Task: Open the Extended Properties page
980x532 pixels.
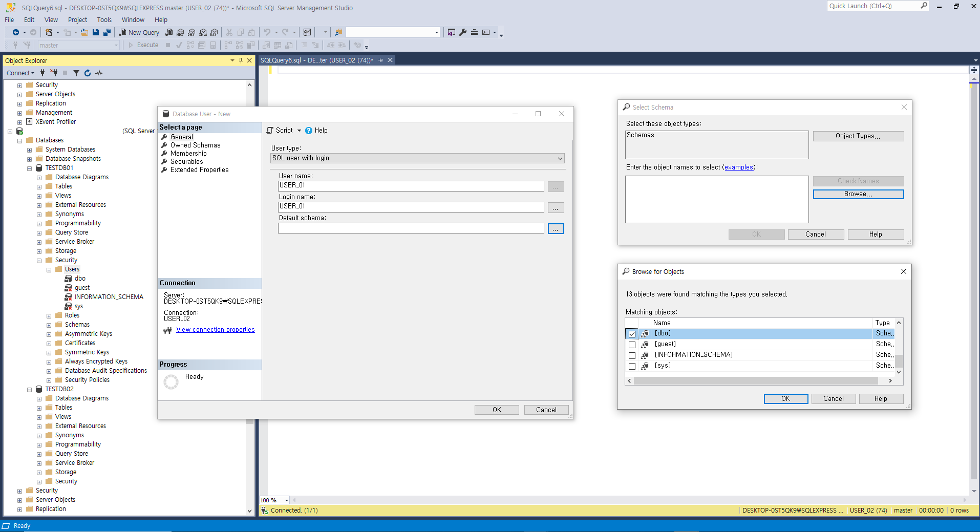Action: click(199, 170)
